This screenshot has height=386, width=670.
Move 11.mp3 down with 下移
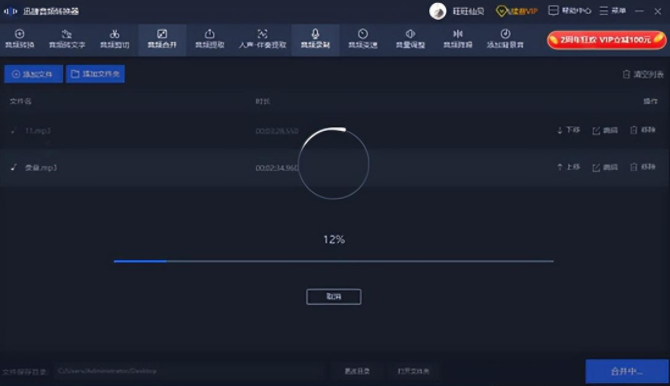[569, 130]
